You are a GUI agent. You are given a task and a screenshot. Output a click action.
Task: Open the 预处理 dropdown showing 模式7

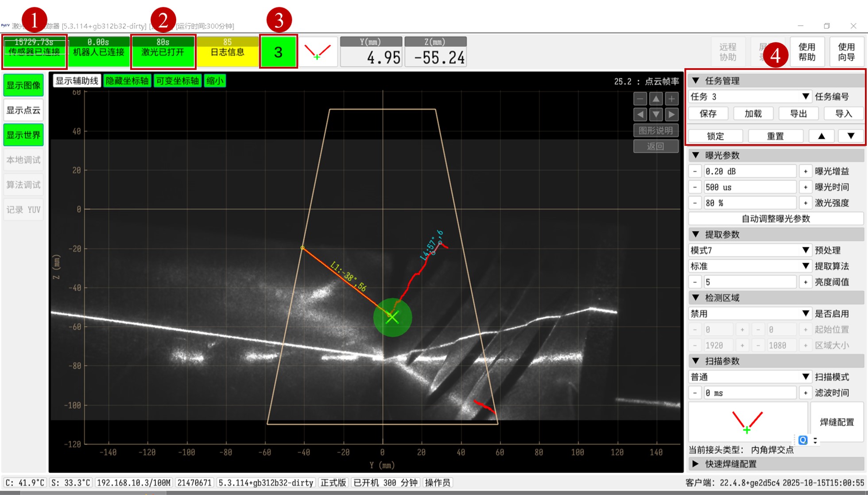pos(749,250)
